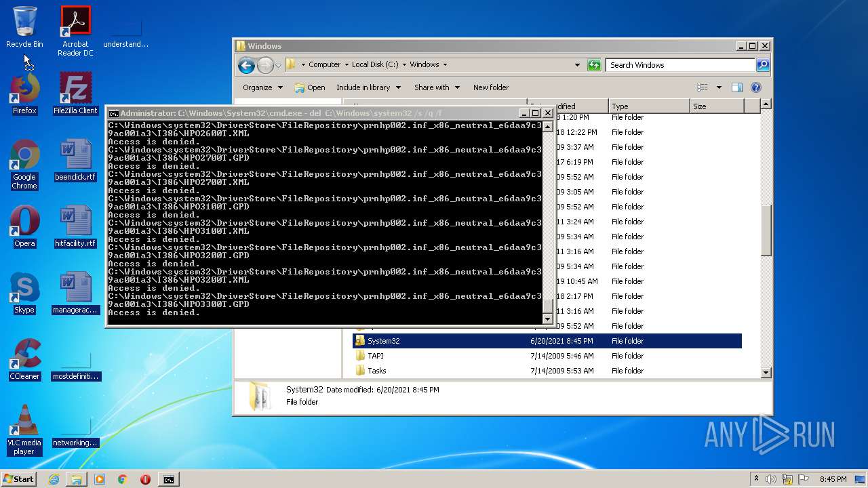Expand the Windows breadcrumb arrow

pos(445,65)
